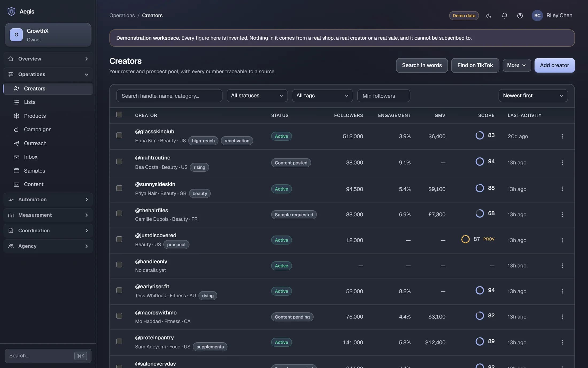
Task: Open row actions menu for @sunnysideskin
Action: [562, 189]
